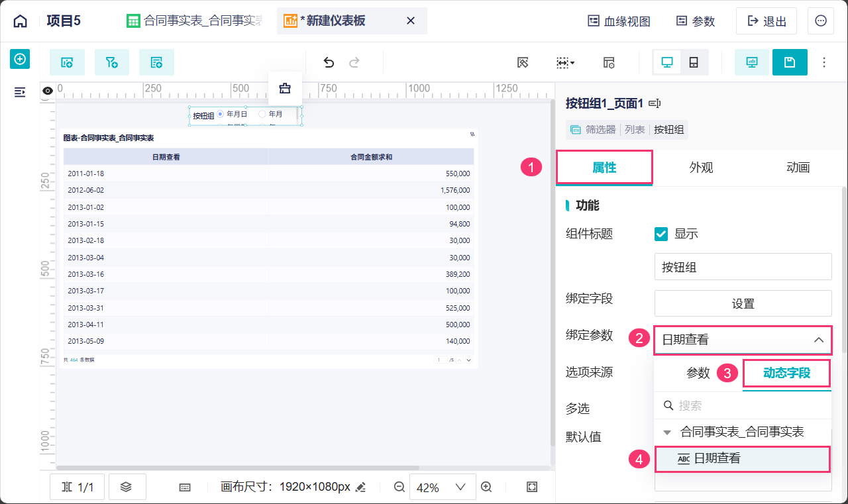848x504 pixels.
Task: Open the toolbox icon above canvas
Action: pos(285,88)
